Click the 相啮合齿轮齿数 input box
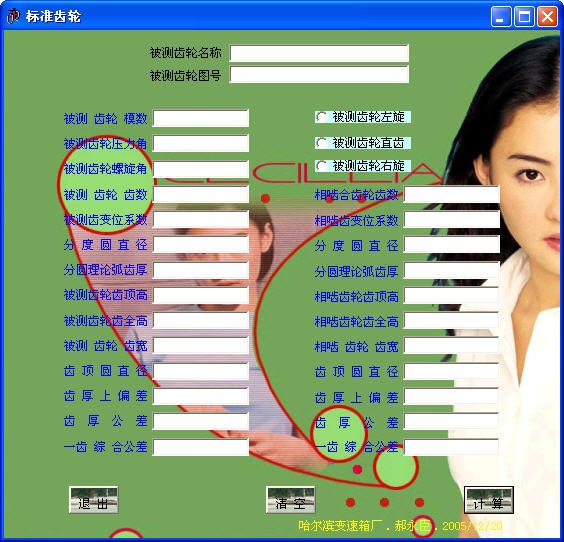Image resolution: width=564 pixels, height=542 pixels. click(451, 195)
